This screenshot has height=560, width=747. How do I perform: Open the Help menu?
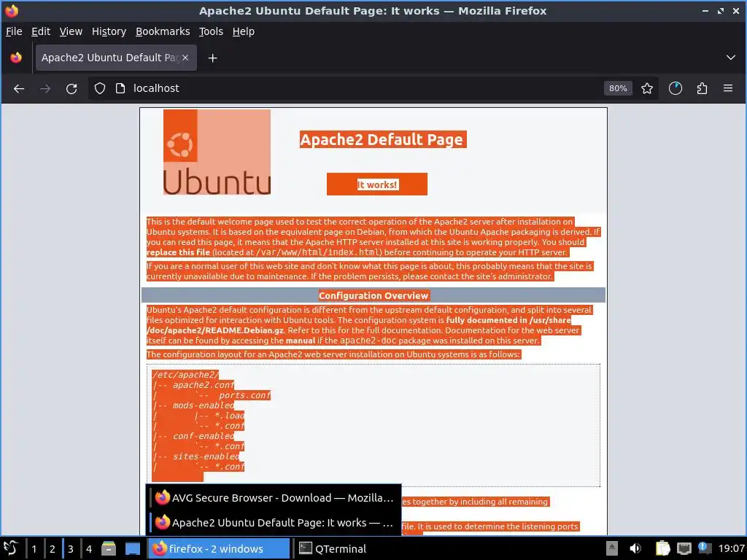pyautogui.click(x=243, y=31)
